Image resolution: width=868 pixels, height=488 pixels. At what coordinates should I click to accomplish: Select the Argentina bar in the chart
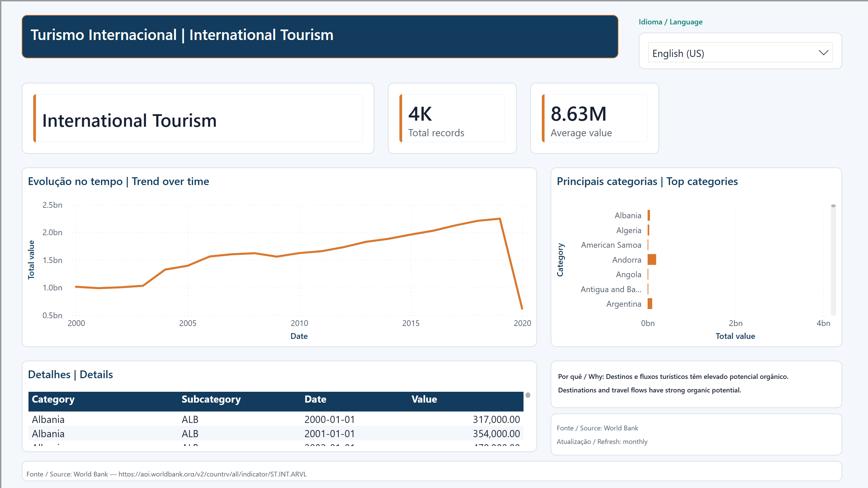click(650, 304)
